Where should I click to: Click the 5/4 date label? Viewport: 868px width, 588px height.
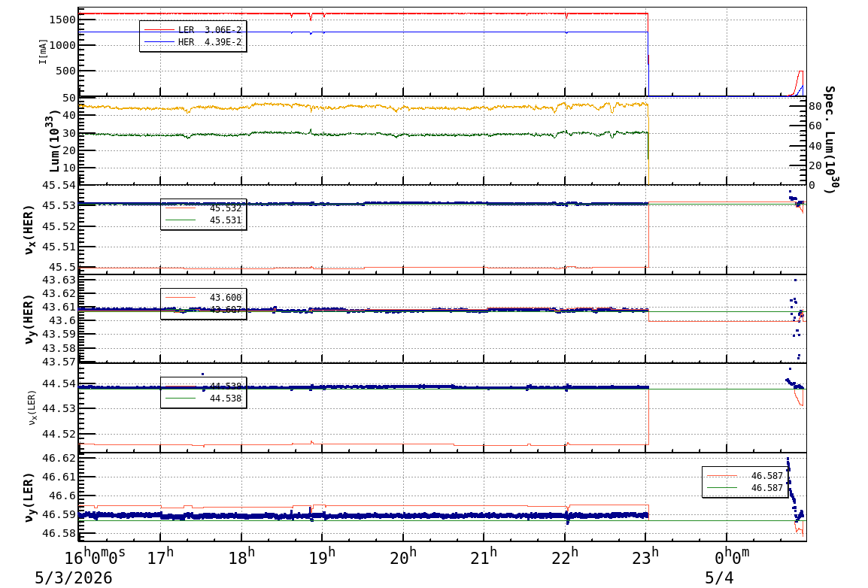point(718,578)
